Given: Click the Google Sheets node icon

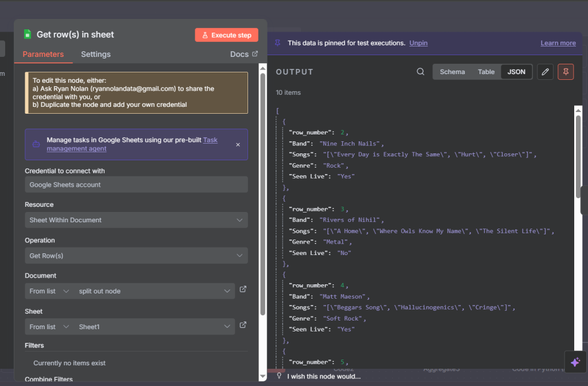Looking at the screenshot, I should 27,34.
